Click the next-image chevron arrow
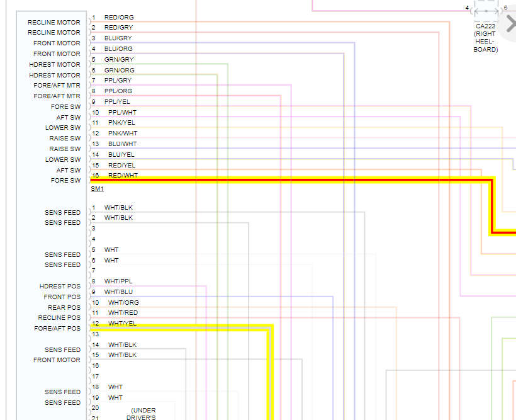This screenshot has height=420, width=516. [x=511, y=23]
